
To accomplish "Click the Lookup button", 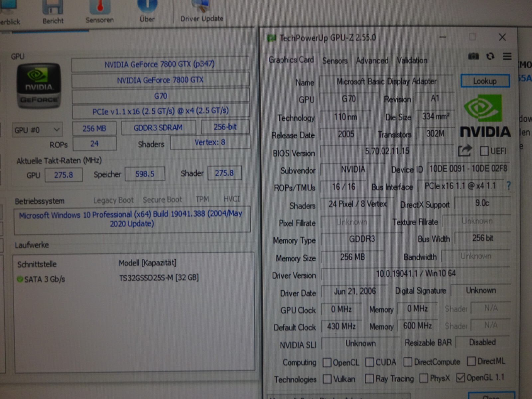I will pos(485,81).
